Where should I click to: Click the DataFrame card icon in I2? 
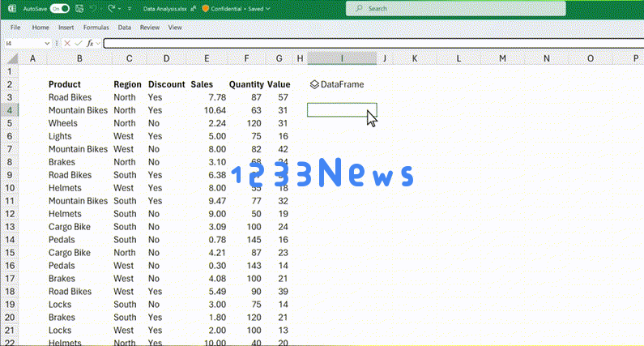(x=314, y=84)
